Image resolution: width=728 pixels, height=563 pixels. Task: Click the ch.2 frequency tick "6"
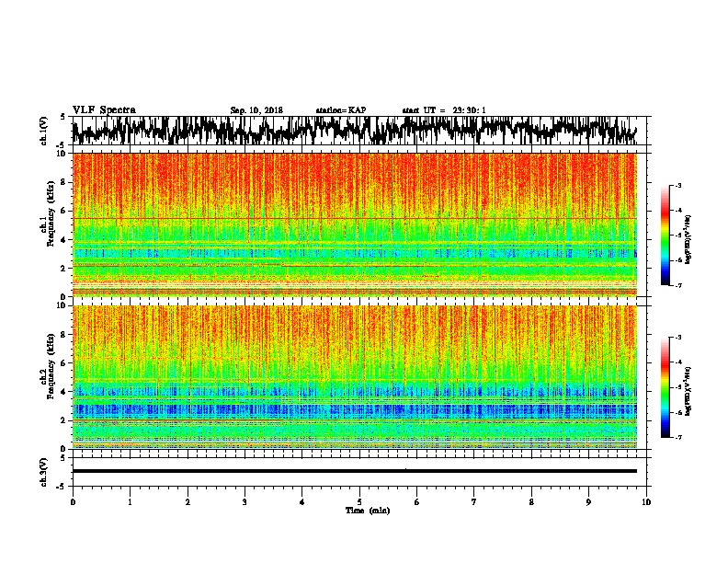tap(64, 362)
